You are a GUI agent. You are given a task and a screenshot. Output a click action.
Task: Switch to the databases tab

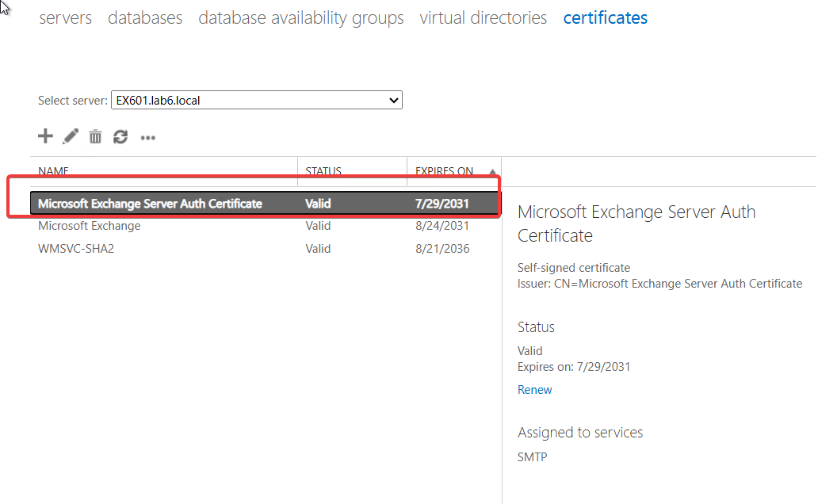point(145,17)
